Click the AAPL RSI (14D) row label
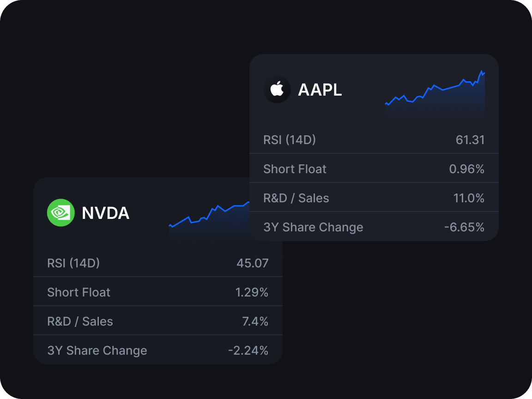 click(x=290, y=140)
